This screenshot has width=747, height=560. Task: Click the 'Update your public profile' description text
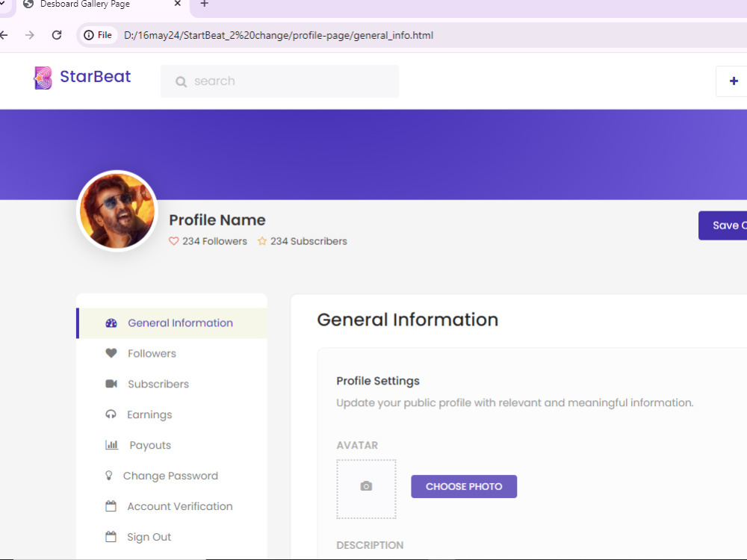[x=515, y=403]
